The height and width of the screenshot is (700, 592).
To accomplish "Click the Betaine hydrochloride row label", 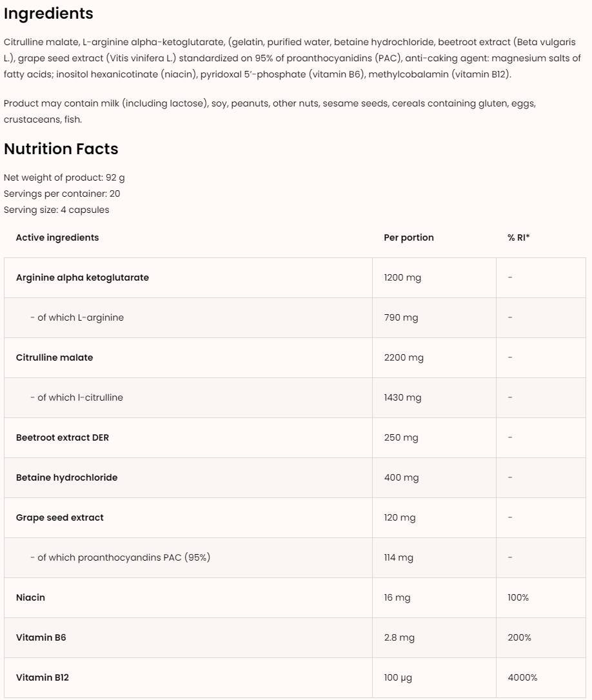I will click(67, 477).
